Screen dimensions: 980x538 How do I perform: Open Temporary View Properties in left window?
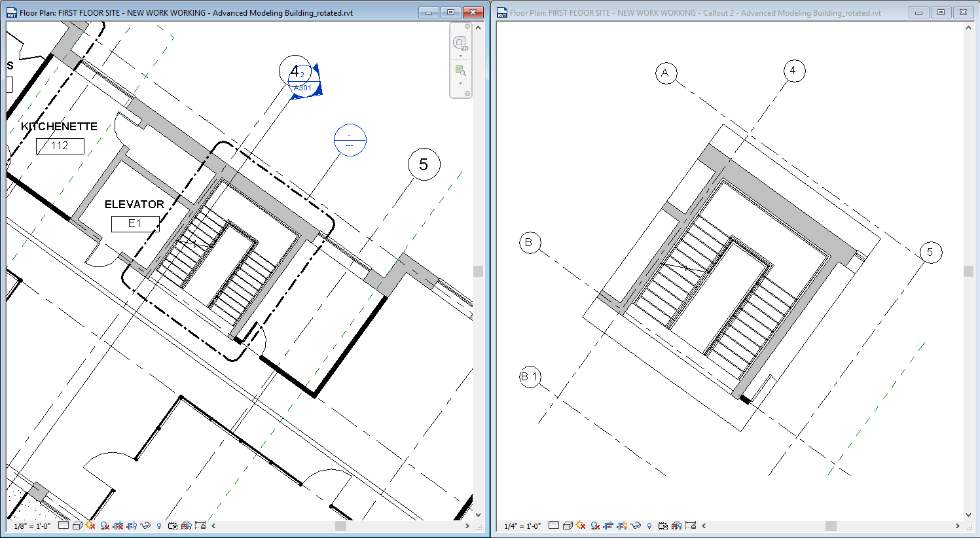click(173, 526)
